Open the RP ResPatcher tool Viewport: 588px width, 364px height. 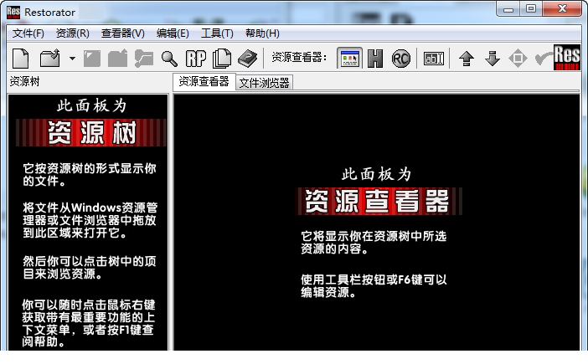(x=196, y=59)
